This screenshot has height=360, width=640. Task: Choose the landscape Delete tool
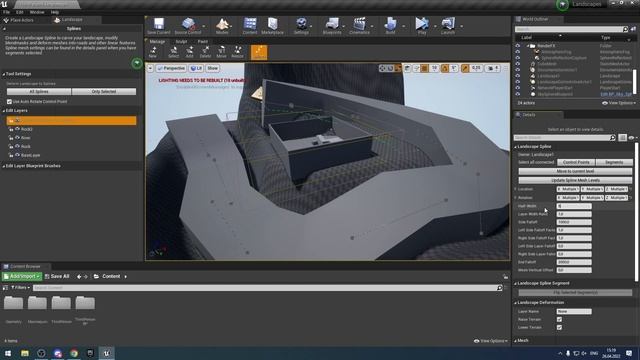click(205, 52)
